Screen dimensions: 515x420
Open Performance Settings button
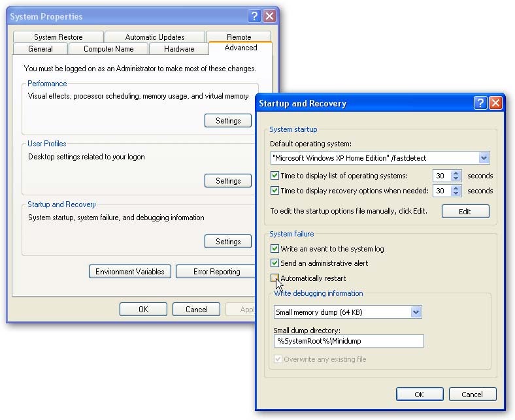click(228, 121)
